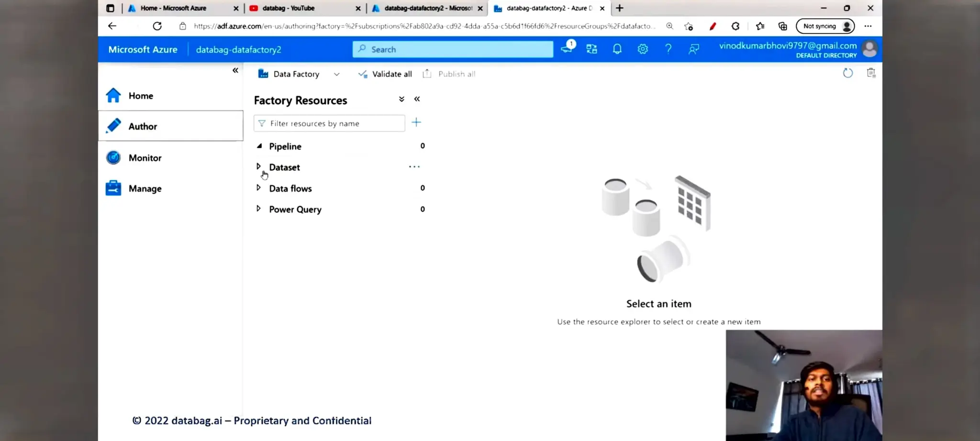Select the Power Query row label
Image resolution: width=980 pixels, height=441 pixels.
pos(295,209)
